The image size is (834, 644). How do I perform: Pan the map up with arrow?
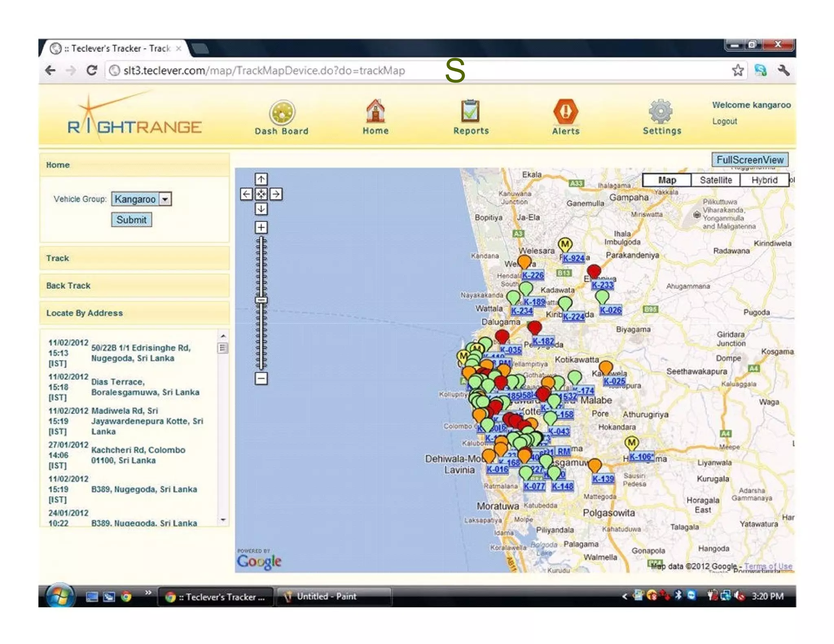pos(261,179)
